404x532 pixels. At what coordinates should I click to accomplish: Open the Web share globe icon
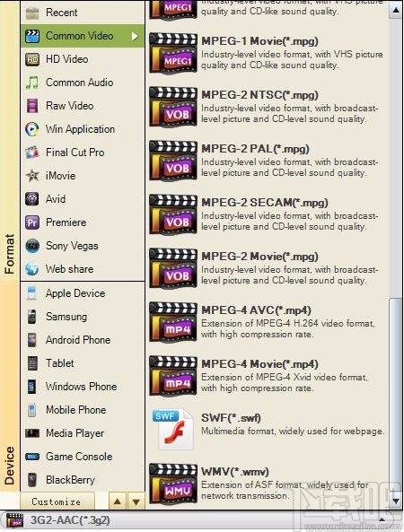[32, 269]
